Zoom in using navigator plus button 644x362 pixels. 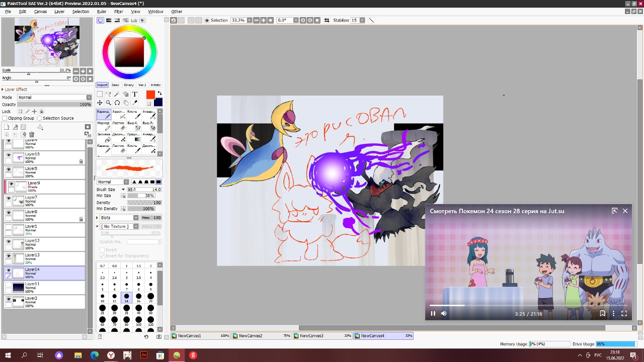[x=83, y=71]
